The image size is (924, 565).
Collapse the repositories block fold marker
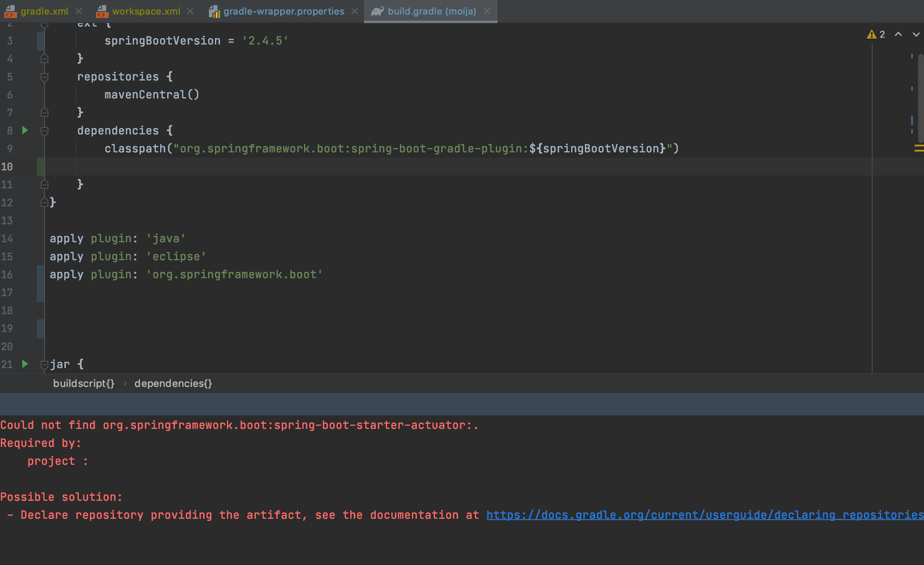[45, 77]
